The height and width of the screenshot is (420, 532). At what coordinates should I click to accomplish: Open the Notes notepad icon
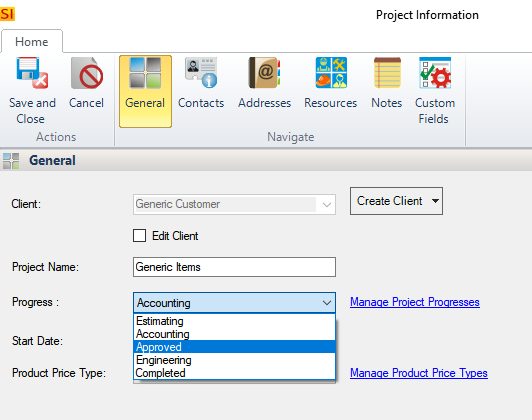[387, 73]
